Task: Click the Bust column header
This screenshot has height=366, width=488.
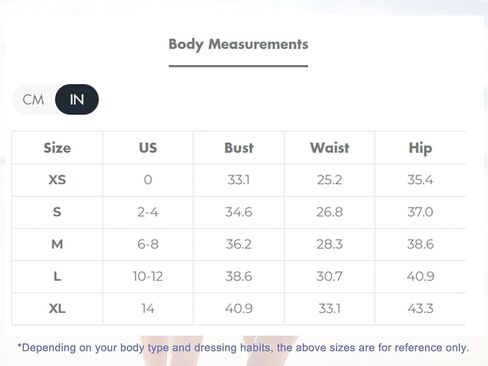Action: (239, 148)
